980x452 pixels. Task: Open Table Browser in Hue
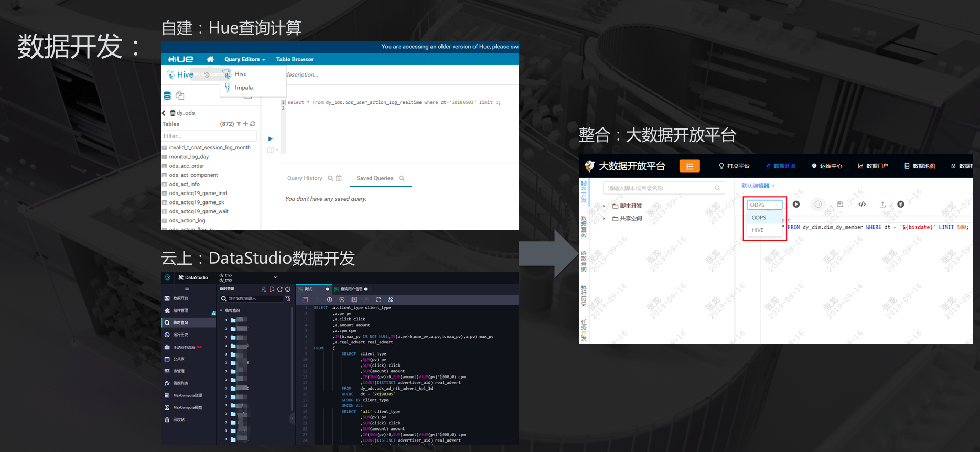pyautogui.click(x=295, y=59)
